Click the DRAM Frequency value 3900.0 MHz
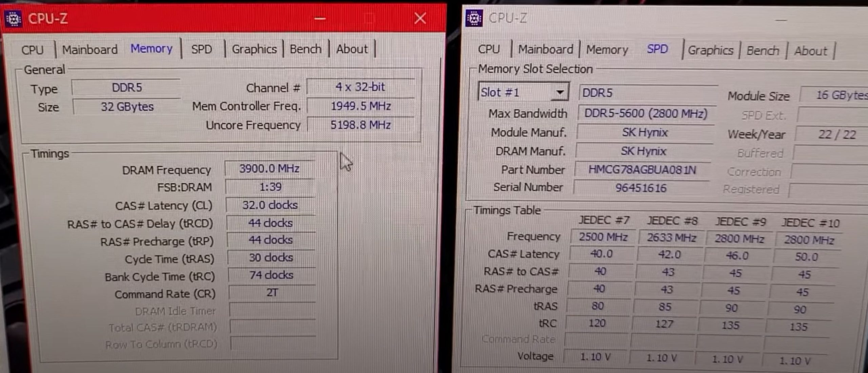868x373 pixels. [270, 168]
